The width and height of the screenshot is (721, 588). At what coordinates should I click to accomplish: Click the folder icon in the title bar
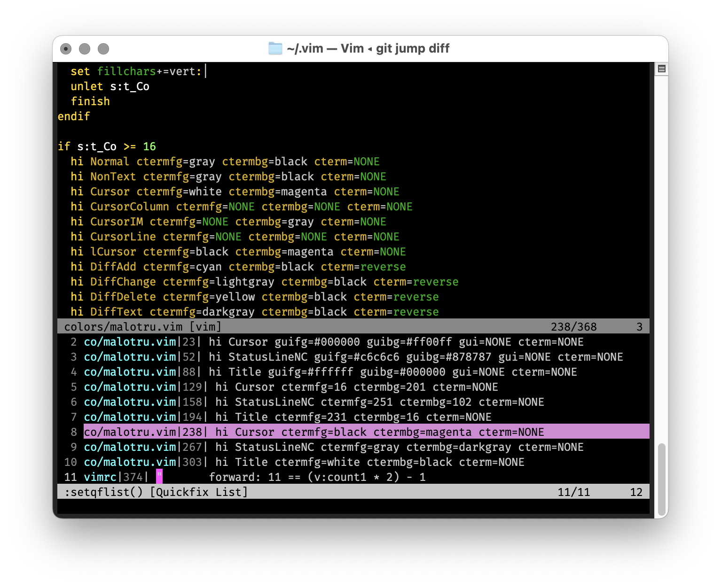pos(275,48)
